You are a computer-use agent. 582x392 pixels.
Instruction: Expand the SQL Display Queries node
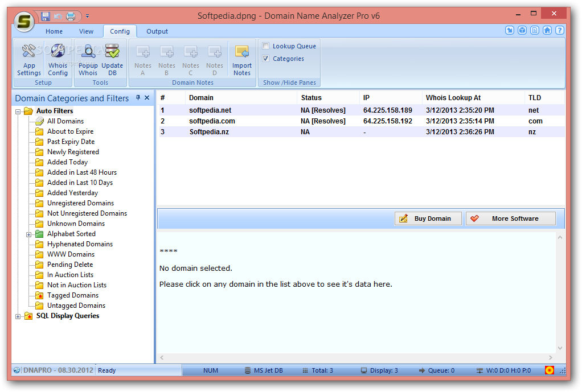[x=18, y=316]
